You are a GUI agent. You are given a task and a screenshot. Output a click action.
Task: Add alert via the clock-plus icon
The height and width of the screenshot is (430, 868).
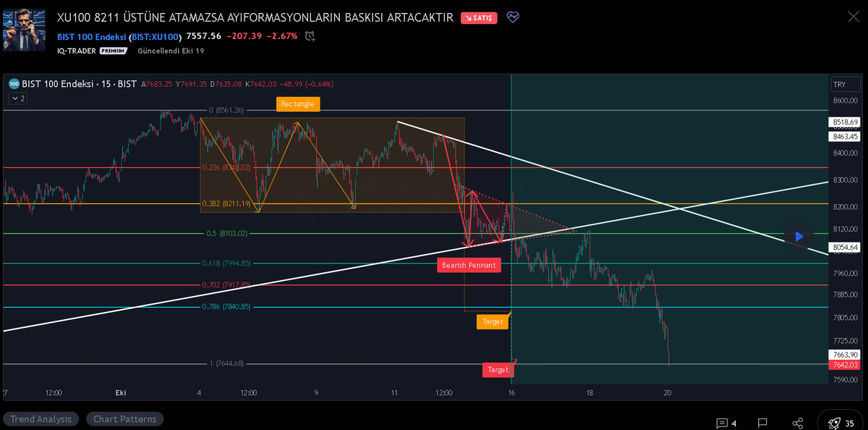click(310, 35)
